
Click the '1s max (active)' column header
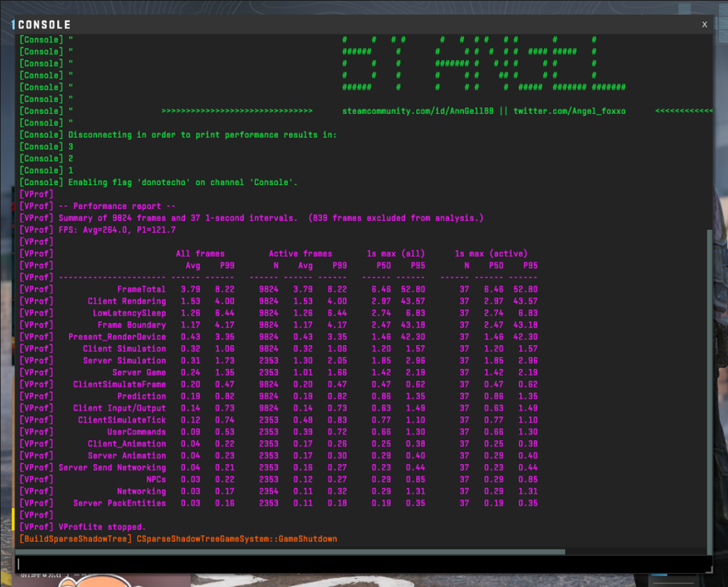[x=491, y=254]
